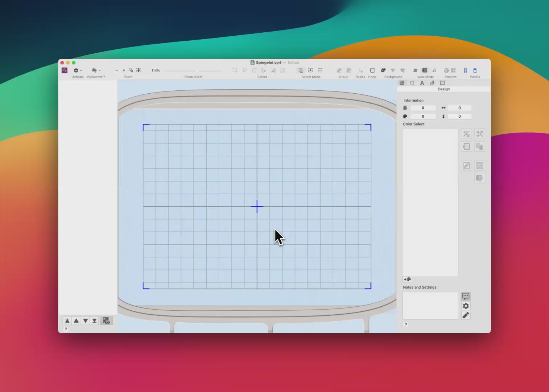Click the zoom out minus icon
The width and height of the screenshot is (549, 392).
[x=117, y=70]
